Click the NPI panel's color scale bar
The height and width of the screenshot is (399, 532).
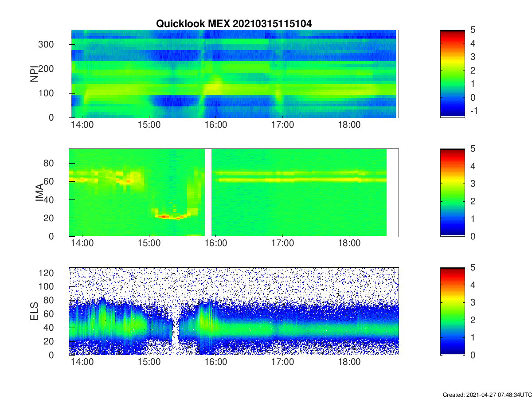[453, 74]
